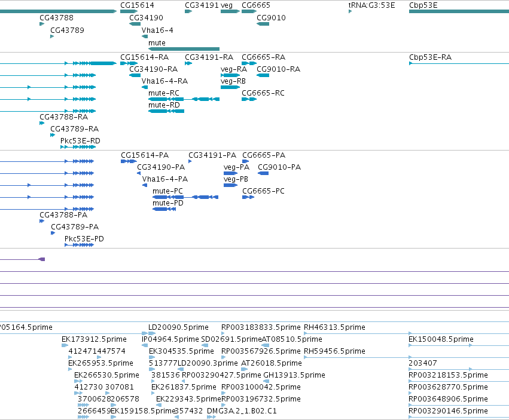Select the CG6665-RA transcript label
This screenshot has width=509, height=420.
pos(264,57)
